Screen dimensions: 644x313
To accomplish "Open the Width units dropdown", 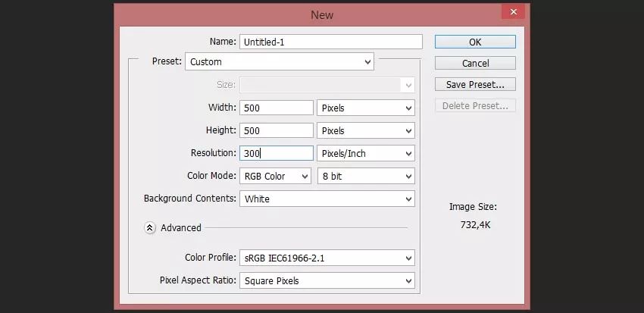I will pos(366,108).
